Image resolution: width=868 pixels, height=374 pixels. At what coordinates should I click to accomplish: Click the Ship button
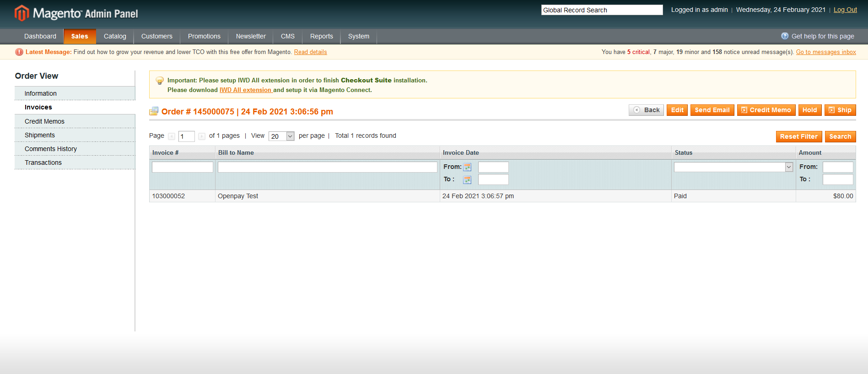click(x=840, y=110)
